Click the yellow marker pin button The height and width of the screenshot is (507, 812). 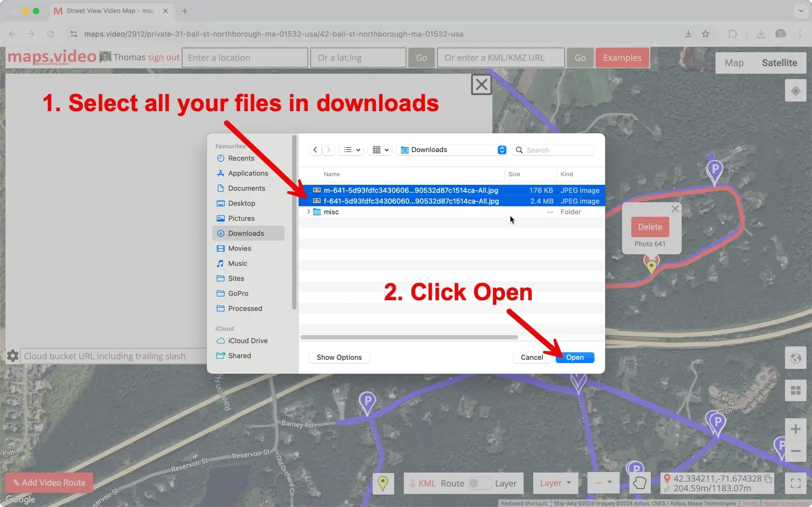tap(383, 483)
